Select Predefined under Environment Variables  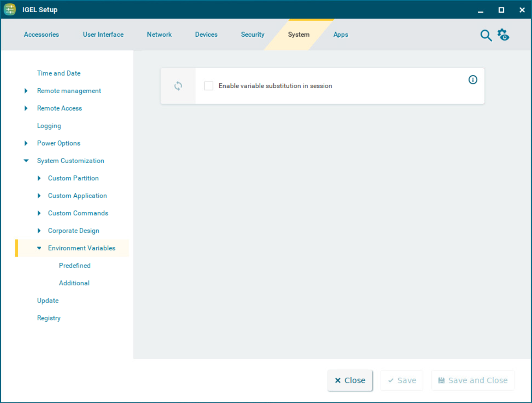75,266
